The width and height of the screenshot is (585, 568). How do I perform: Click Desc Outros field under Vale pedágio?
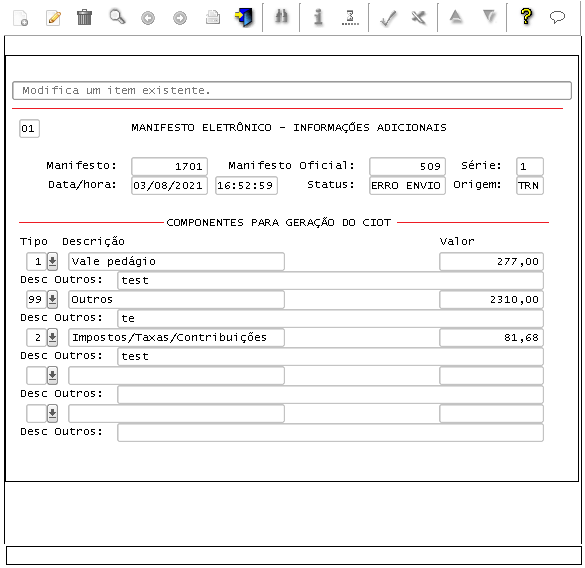tap(330, 280)
